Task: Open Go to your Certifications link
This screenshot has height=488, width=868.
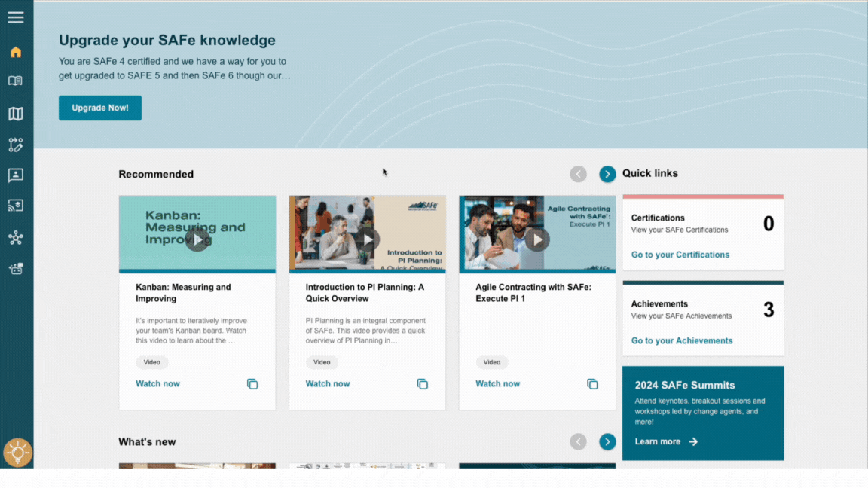Action: point(680,255)
